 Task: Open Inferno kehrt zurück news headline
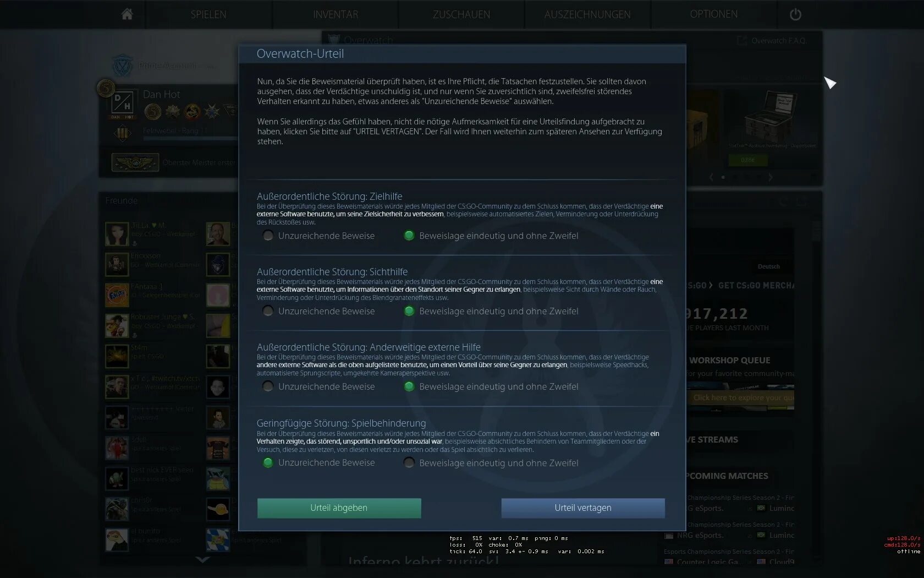424,561
